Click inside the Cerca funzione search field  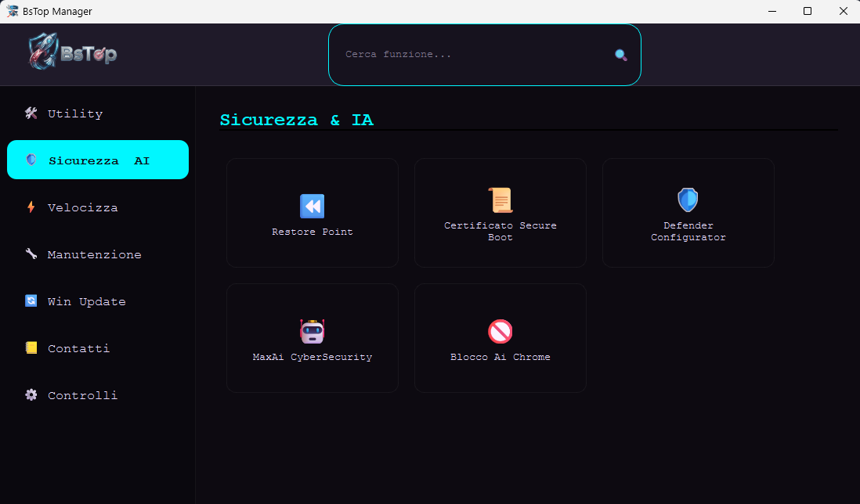pyautogui.click(x=470, y=54)
